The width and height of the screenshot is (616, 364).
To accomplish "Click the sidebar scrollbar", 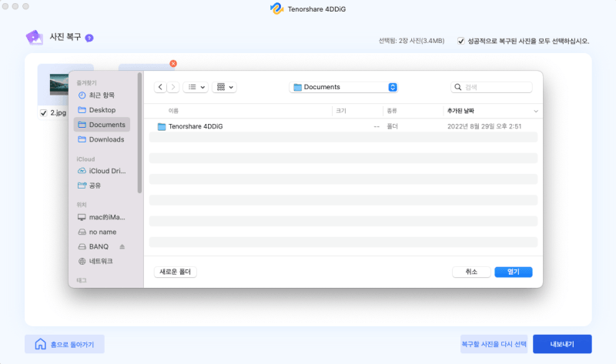I will click(139, 132).
